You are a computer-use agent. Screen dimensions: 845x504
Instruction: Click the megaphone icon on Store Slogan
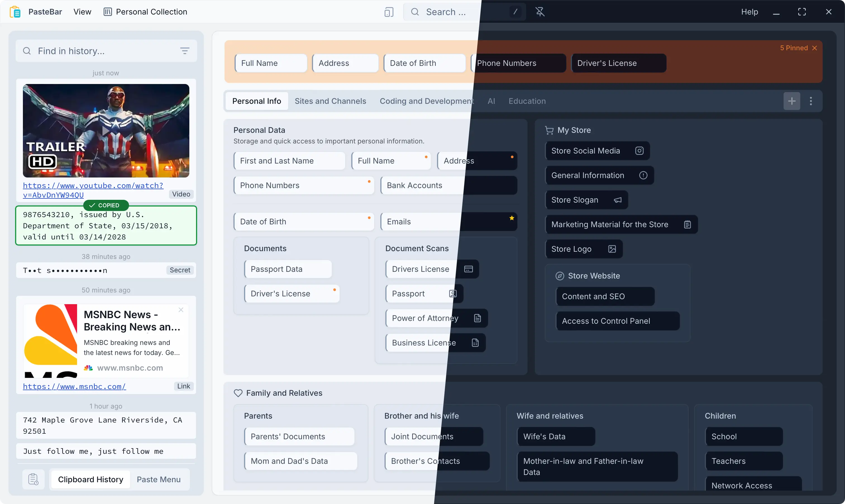click(x=618, y=200)
